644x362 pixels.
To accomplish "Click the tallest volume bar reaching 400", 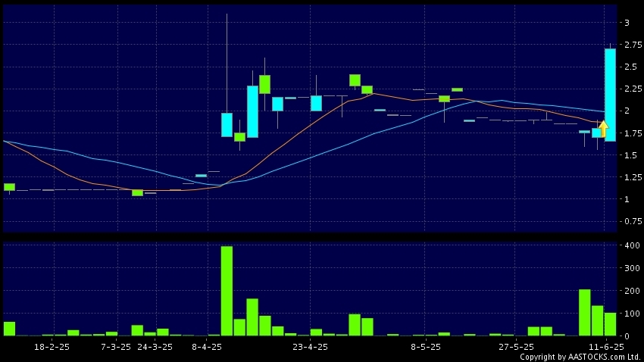I will coord(227,291).
